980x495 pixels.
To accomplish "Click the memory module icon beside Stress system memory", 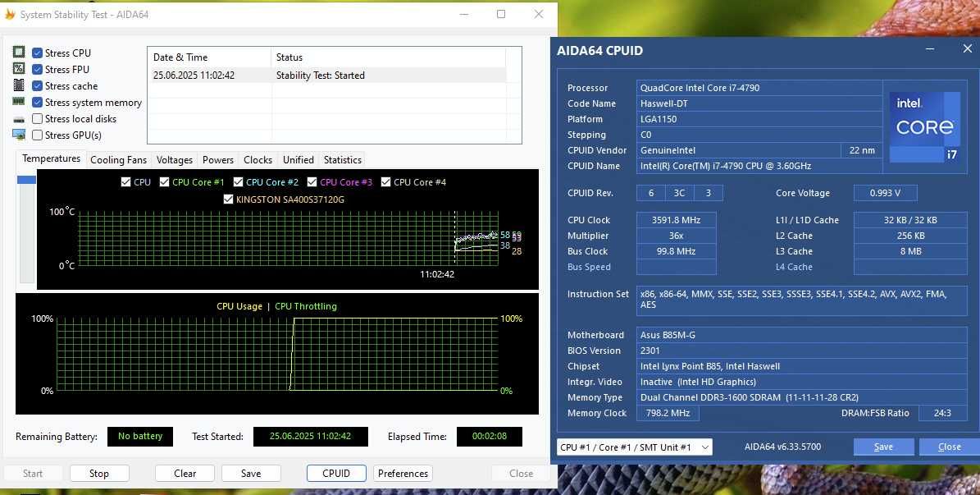I will (x=19, y=101).
